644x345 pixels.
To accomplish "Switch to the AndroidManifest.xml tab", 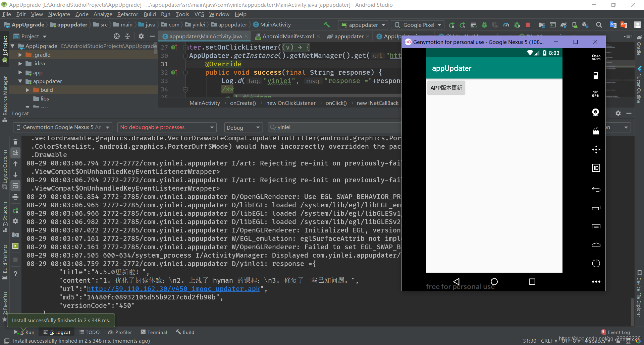I will click(x=287, y=36).
